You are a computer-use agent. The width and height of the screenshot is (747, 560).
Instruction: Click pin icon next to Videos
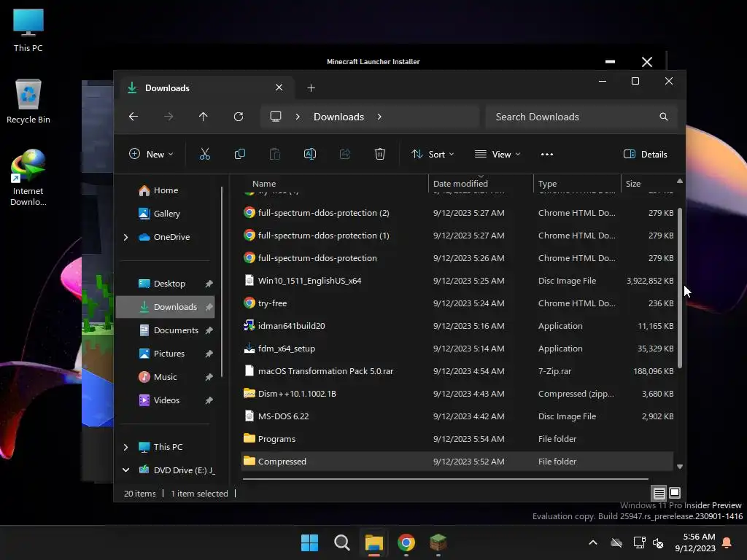209,400
